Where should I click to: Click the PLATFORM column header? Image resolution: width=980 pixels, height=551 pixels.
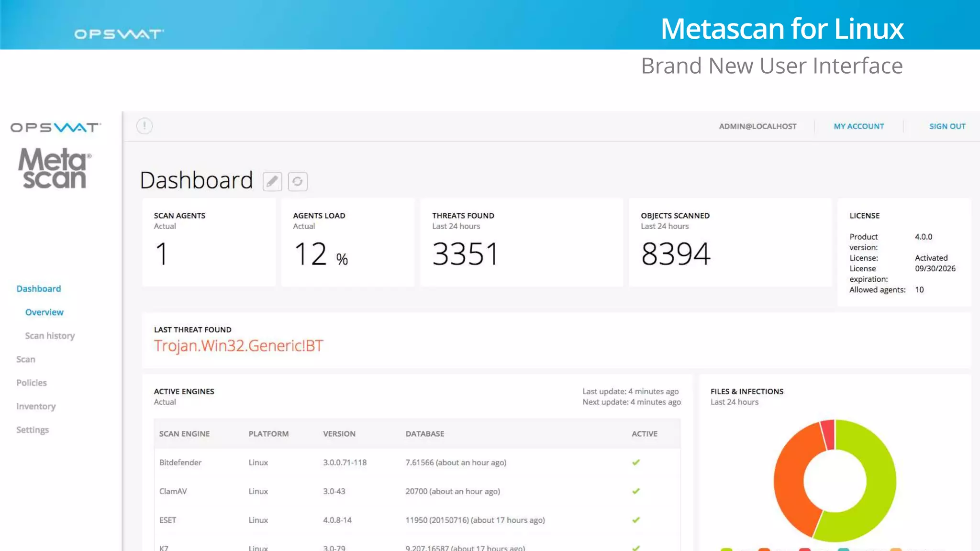[x=268, y=434]
